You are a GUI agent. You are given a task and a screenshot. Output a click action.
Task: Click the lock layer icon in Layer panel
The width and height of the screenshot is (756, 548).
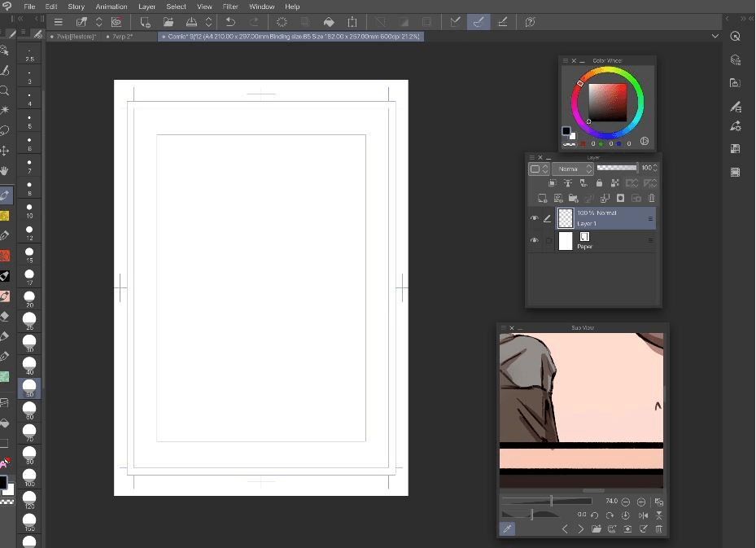(599, 183)
